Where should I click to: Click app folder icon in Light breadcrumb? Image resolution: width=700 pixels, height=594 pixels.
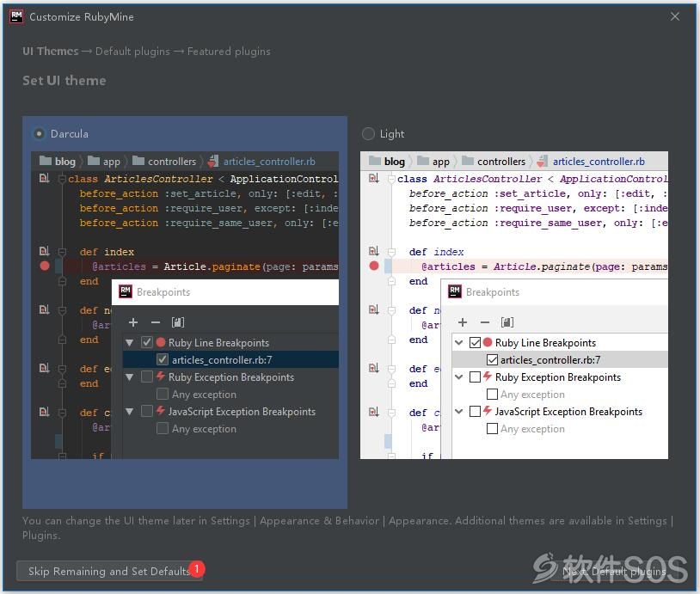pyautogui.click(x=423, y=161)
